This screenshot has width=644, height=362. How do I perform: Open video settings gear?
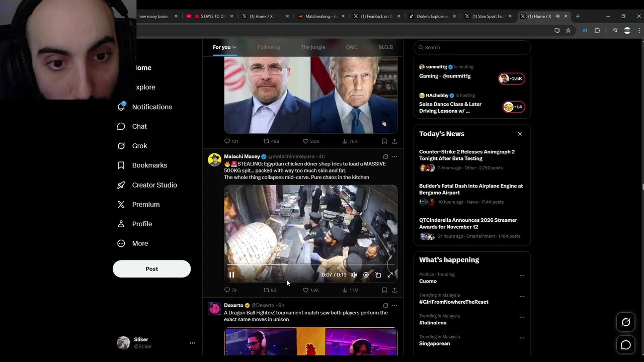pyautogui.click(x=366, y=275)
